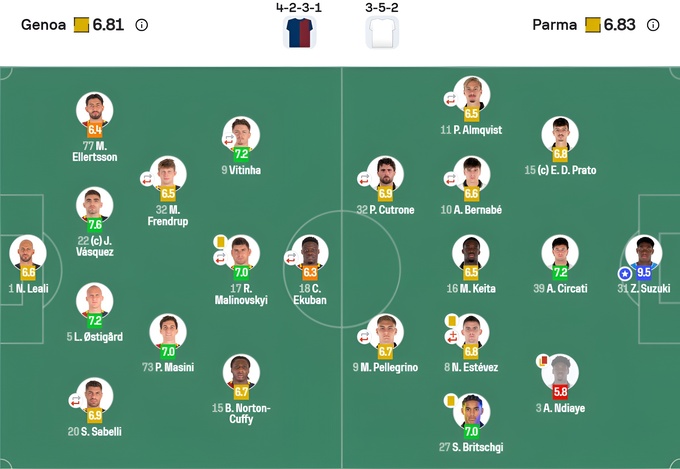This screenshot has height=469, width=680.
Task: Open C. Ekuban player photo
Action: point(309,253)
